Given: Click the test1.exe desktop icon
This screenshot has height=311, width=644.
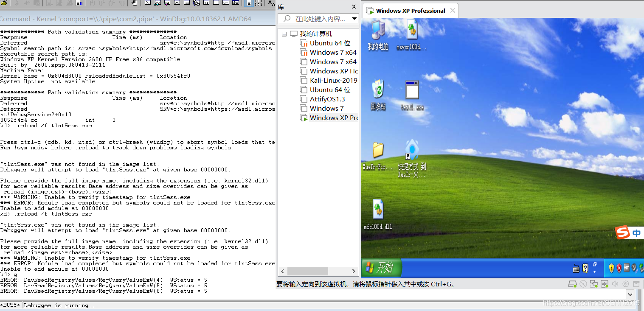Looking at the screenshot, I should tap(412, 95).
